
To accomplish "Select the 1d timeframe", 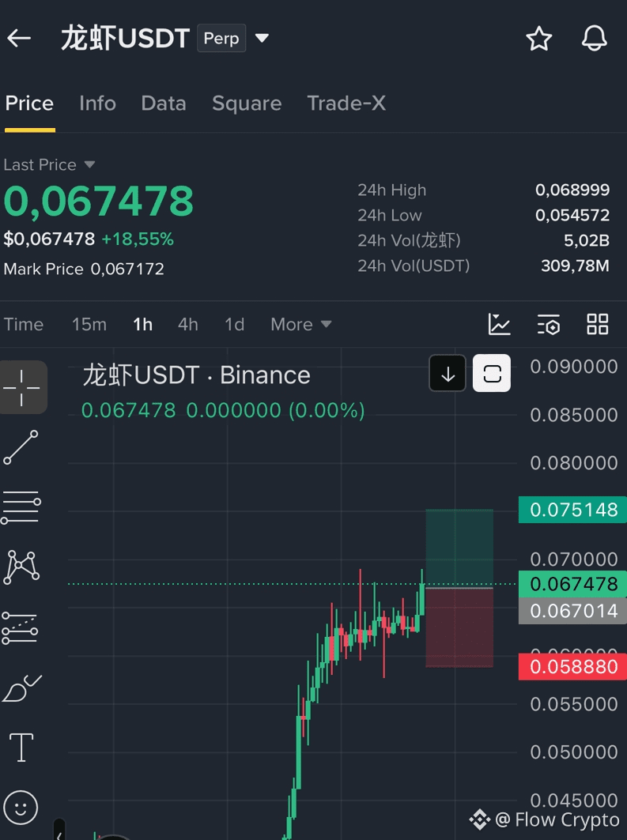I will pos(234,324).
